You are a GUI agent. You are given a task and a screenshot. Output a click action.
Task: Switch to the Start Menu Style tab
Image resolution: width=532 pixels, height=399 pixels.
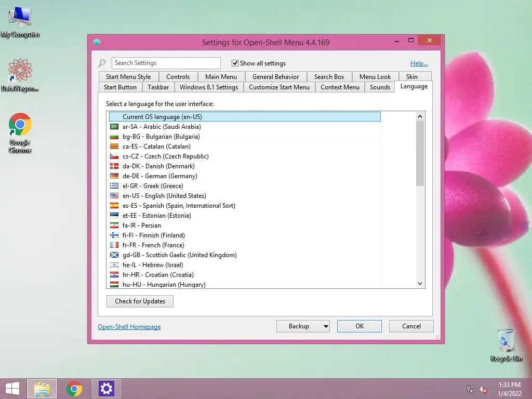pyautogui.click(x=128, y=77)
